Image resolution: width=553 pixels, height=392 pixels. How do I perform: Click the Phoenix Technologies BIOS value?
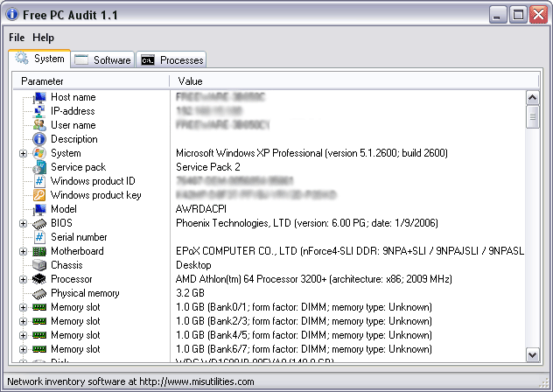tap(307, 223)
